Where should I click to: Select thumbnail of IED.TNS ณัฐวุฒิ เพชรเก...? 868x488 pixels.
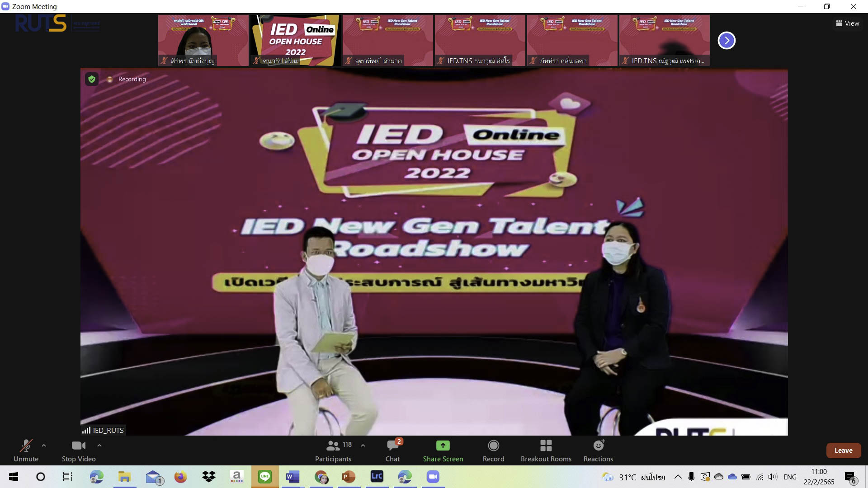click(665, 40)
